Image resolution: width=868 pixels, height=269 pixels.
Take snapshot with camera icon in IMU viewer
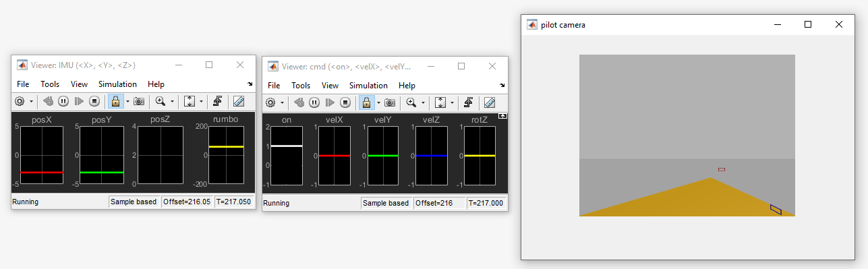pos(139,101)
